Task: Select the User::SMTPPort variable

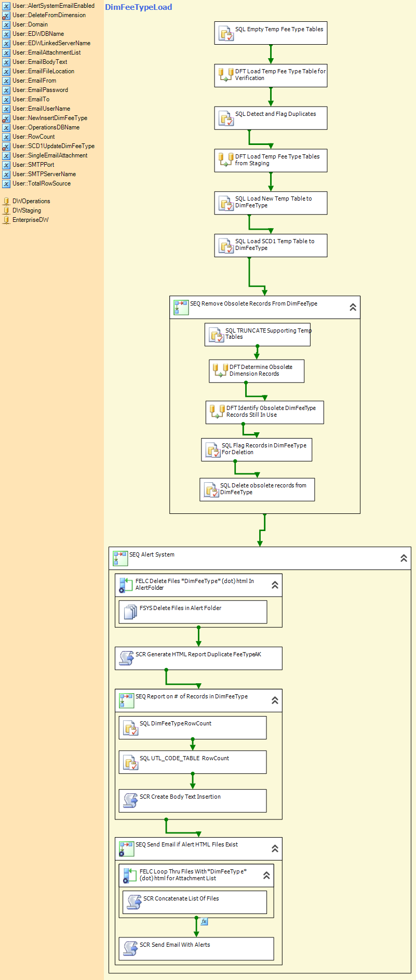Action: pyautogui.click(x=33, y=165)
